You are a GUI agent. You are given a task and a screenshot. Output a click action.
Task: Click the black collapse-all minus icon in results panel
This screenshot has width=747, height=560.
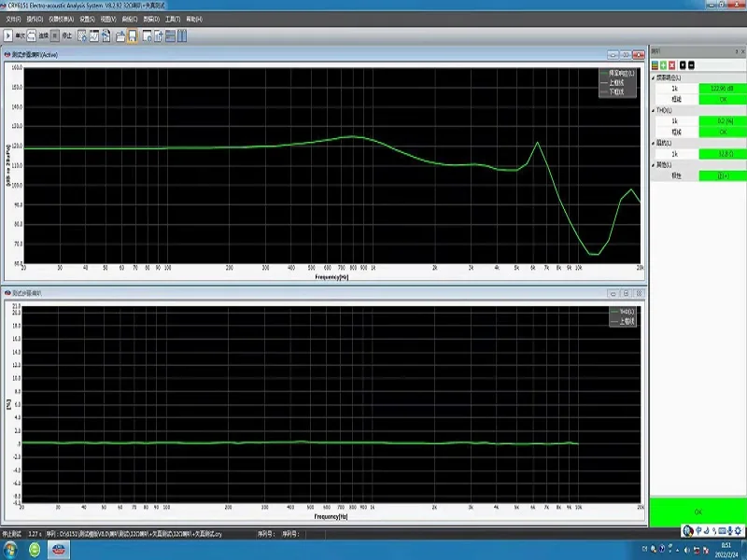pos(692,64)
